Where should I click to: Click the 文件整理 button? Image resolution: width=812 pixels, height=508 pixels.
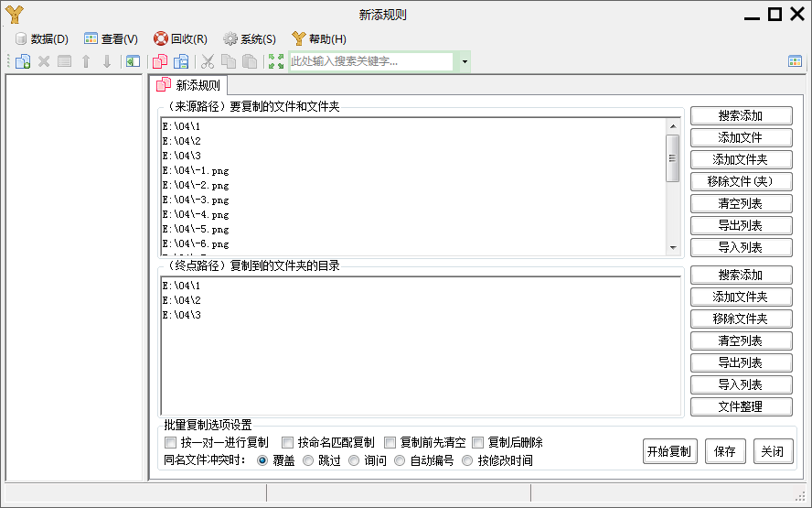coord(741,407)
